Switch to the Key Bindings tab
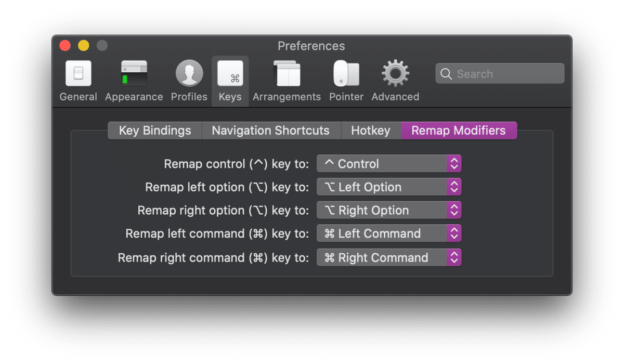 point(155,131)
